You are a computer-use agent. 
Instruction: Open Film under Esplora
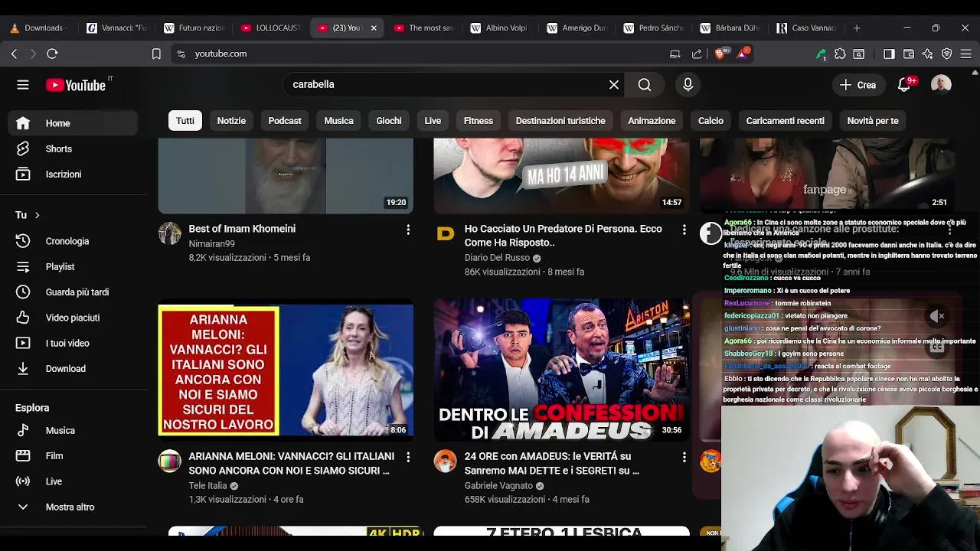[x=74, y=455]
